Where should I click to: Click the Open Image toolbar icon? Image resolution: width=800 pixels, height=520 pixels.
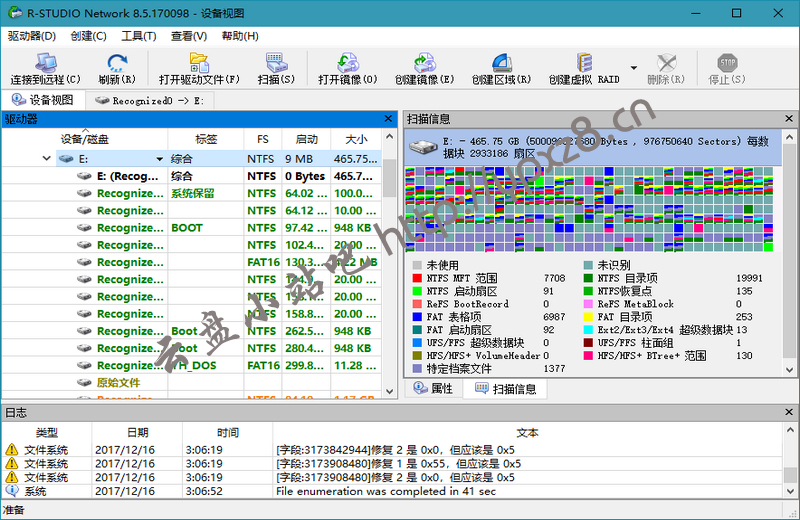(347, 68)
